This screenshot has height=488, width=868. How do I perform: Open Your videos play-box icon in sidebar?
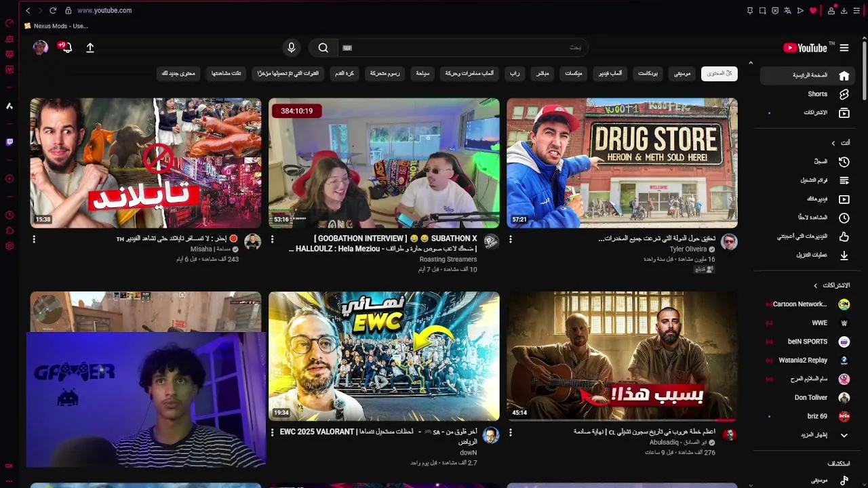tap(844, 199)
